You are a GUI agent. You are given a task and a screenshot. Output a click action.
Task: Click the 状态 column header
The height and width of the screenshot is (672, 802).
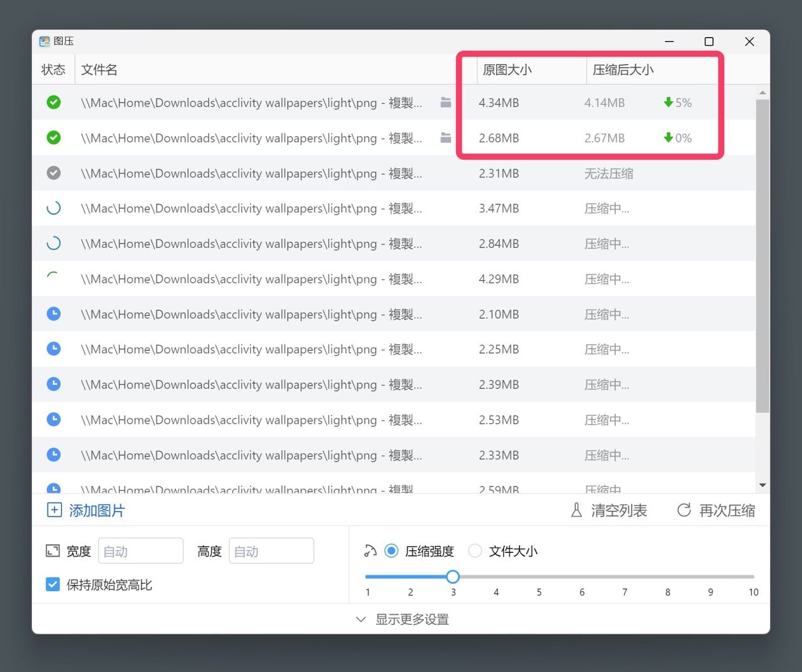[53, 70]
